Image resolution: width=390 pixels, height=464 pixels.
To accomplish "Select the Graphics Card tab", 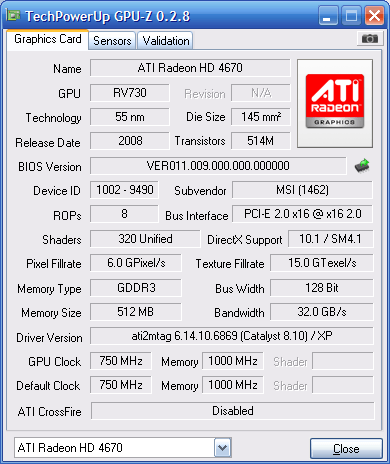I will point(48,39).
